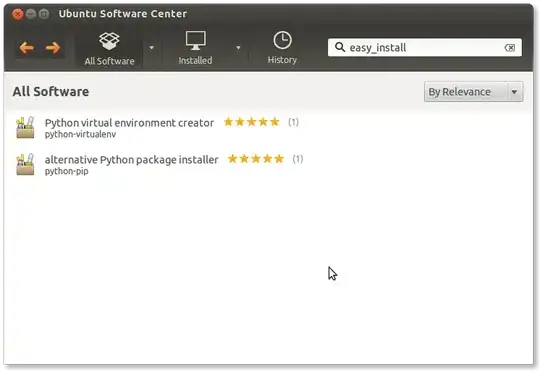Click the python-pip package icon
Image resolution: width=540 pixels, height=371 pixels.
coord(25,164)
